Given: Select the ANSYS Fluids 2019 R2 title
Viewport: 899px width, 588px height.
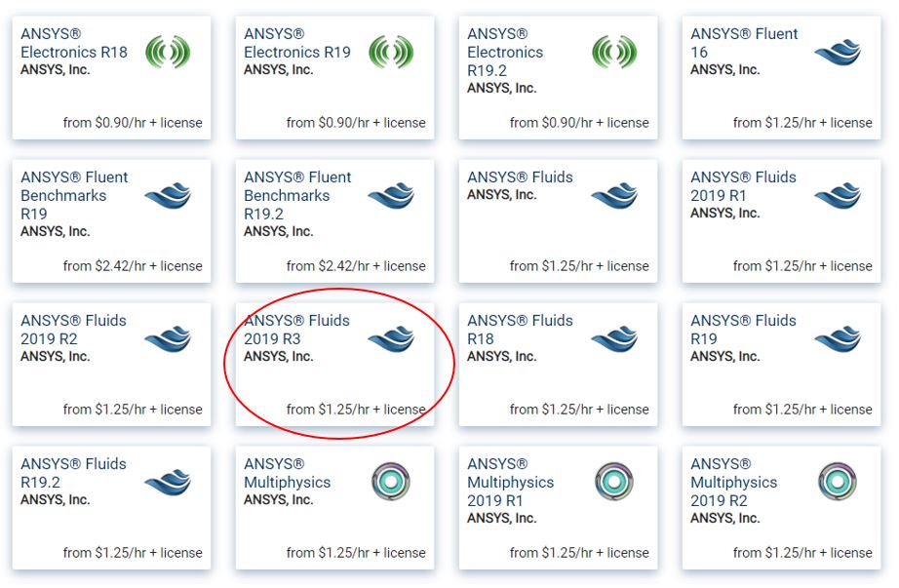Looking at the screenshot, I should point(73,330).
